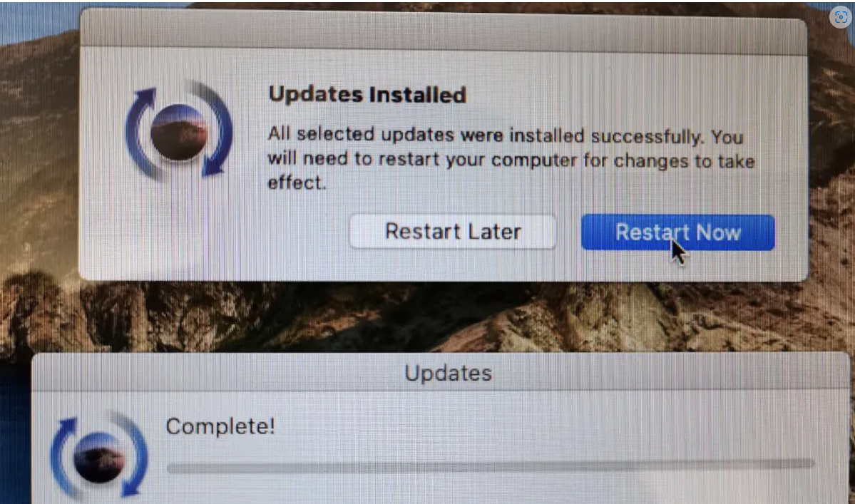This screenshot has height=504, width=855.
Task: Click the desktop wallpaper between the two windows
Action: 436,316
